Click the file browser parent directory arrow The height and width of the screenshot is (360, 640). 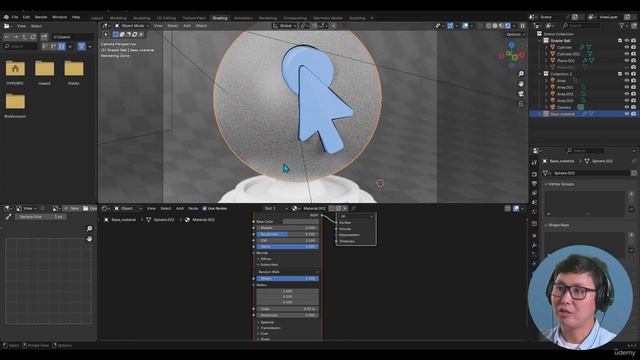coord(25,37)
